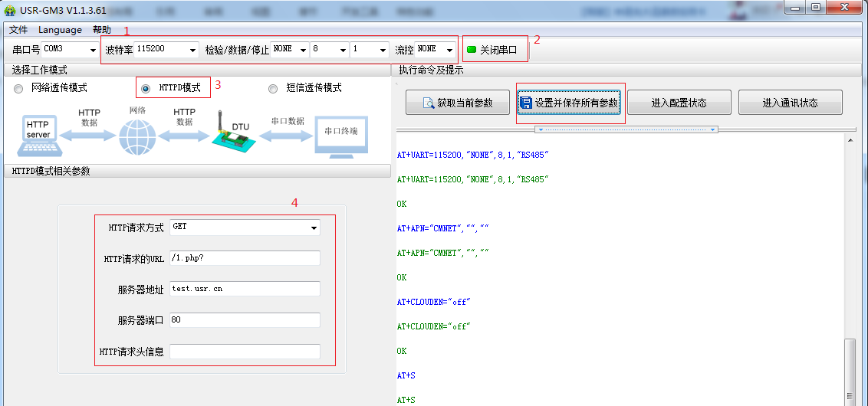Expand the 115200 baud rate dropdown

coord(192,50)
